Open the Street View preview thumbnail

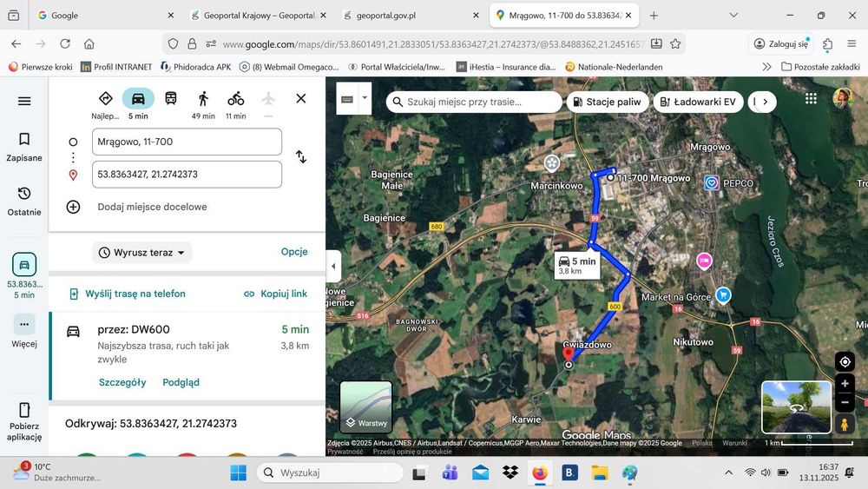click(x=796, y=407)
